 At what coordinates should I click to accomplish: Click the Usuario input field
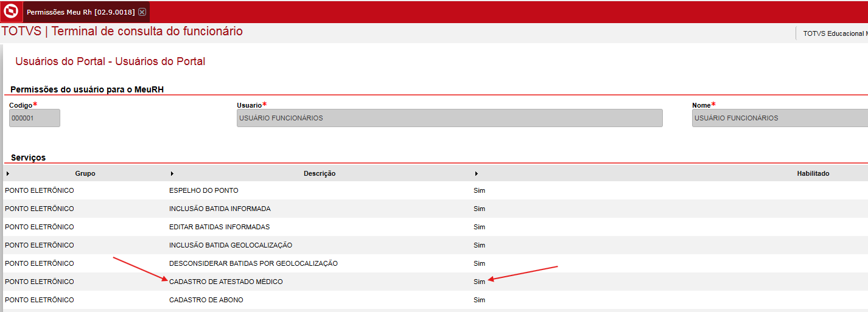pyautogui.click(x=449, y=118)
